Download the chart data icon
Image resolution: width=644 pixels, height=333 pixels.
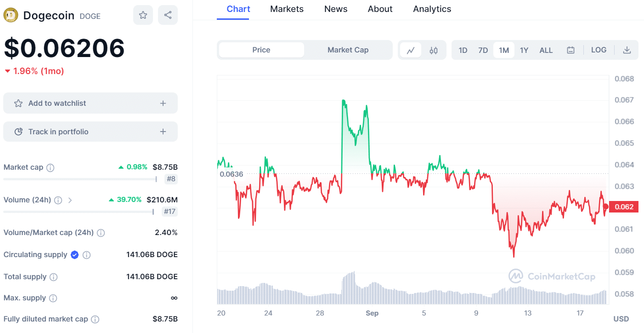click(627, 50)
